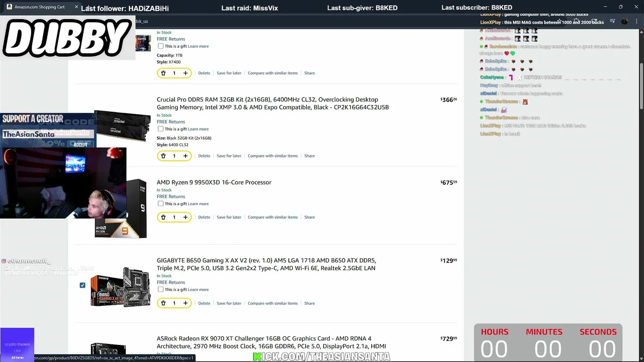Screen dimensions: 644x362
Task: Save AMD Ryzen 9 9950X3D for later
Action: tap(229, 217)
